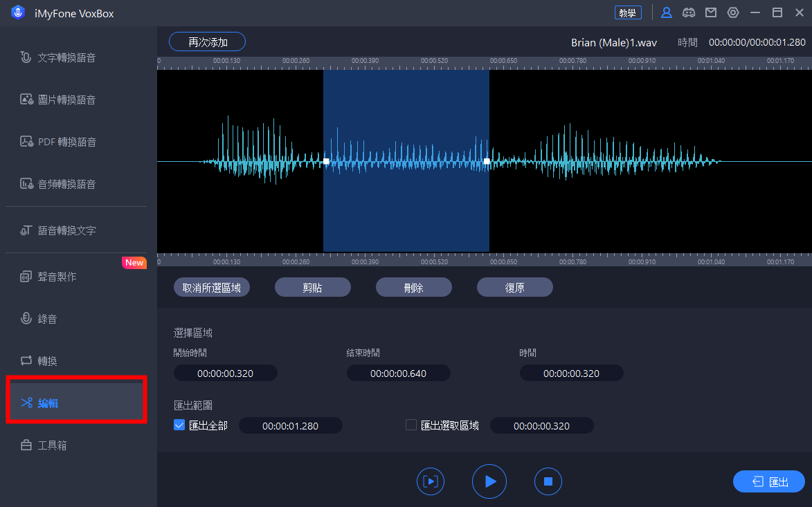Play the selected region only
The image size is (812, 507).
431,481
